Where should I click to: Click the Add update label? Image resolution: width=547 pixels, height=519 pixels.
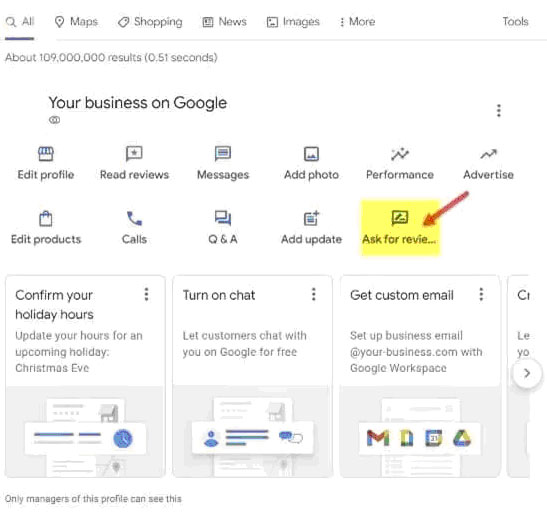pyautogui.click(x=311, y=239)
